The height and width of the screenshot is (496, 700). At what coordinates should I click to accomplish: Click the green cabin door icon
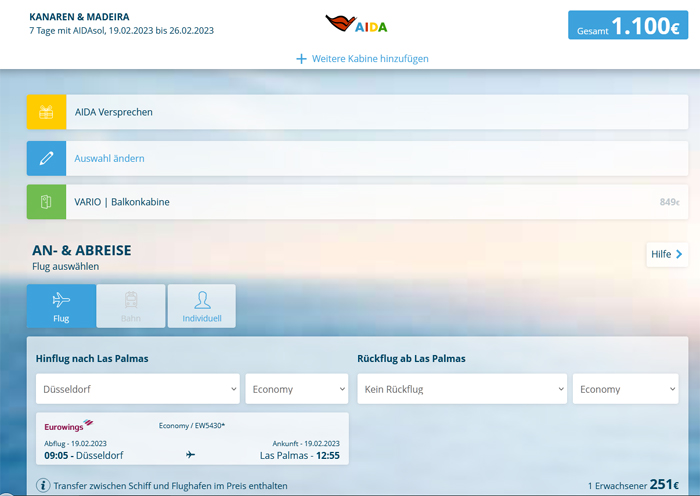46,202
